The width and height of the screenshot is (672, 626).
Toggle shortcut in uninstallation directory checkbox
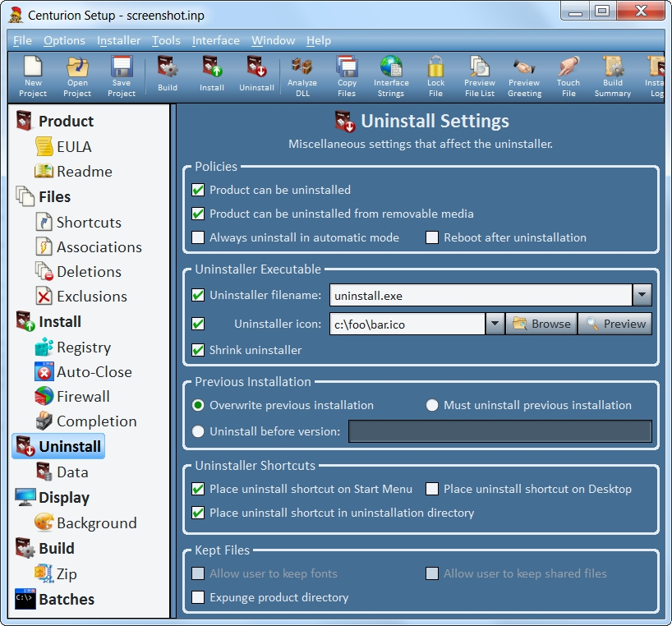(x=198, y=513)
